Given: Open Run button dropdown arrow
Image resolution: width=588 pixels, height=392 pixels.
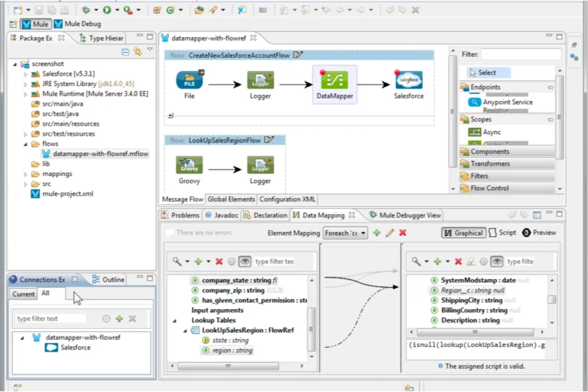Looking at the screenshot, I should pos(117,10).
